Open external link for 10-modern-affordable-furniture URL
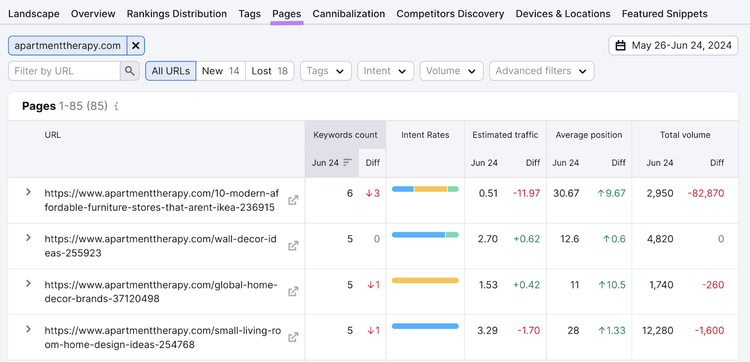The width and height of the screenshot is (750, 362). [293, 200]
